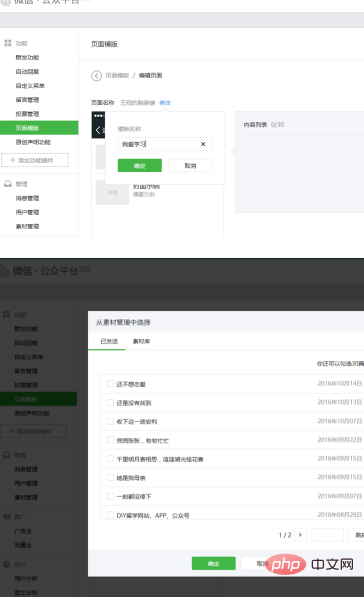Click the 页面模版 breadcrumb link

coord(117,75)
